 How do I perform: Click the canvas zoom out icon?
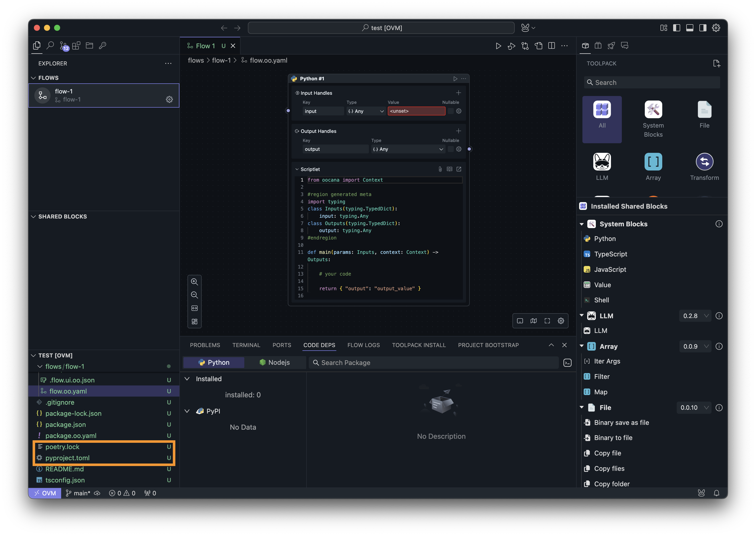pyautogui.click(x=195, y=295)
